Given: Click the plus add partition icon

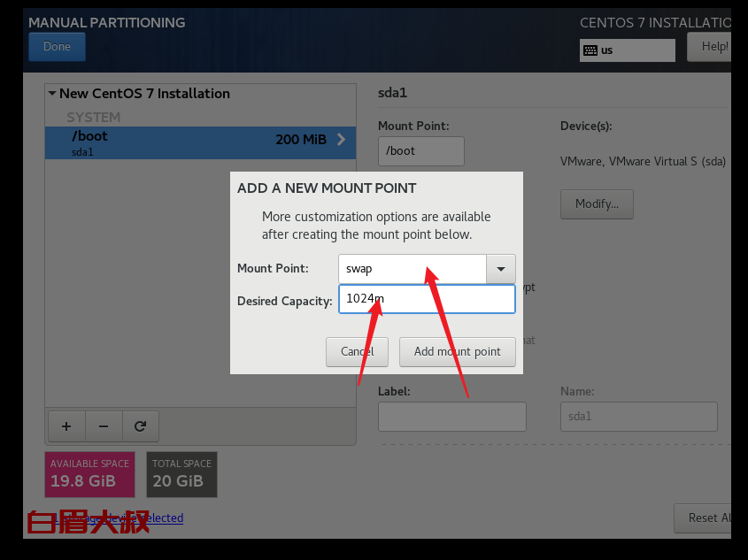Looking at the screenshot, I should pyautogui.click(x=66, y=426).
